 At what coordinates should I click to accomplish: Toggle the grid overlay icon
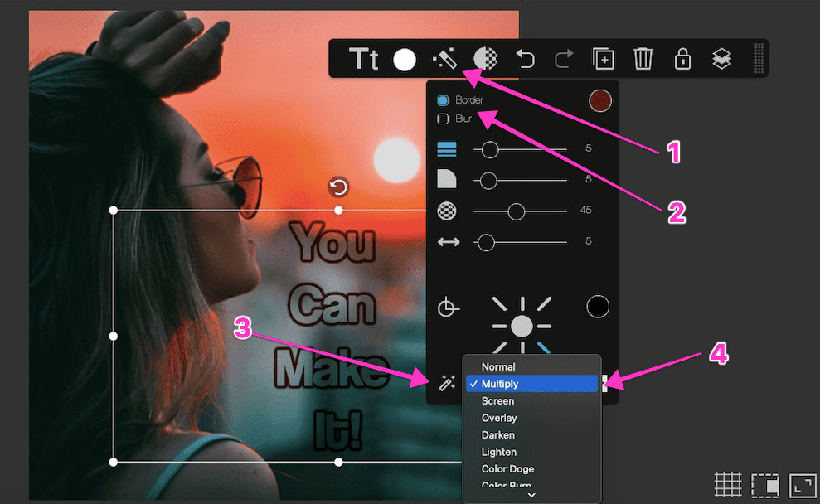click(727, 484)
